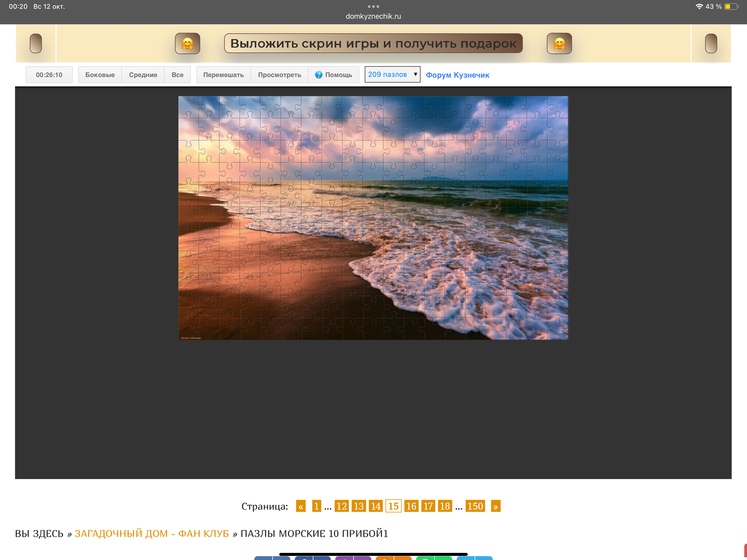Tap the battery indicator icon
This screenshot has width=747, height=560.
click(x=731, y=6)
